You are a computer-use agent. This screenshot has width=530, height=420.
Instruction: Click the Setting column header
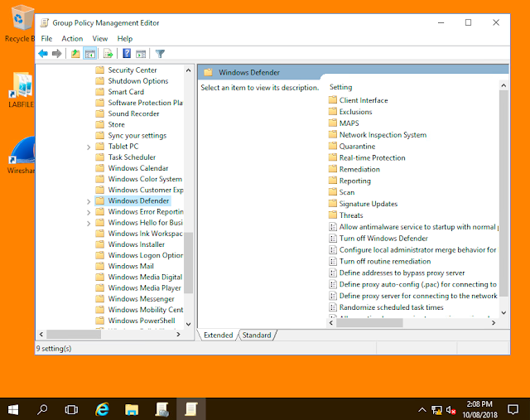point(340,87)
